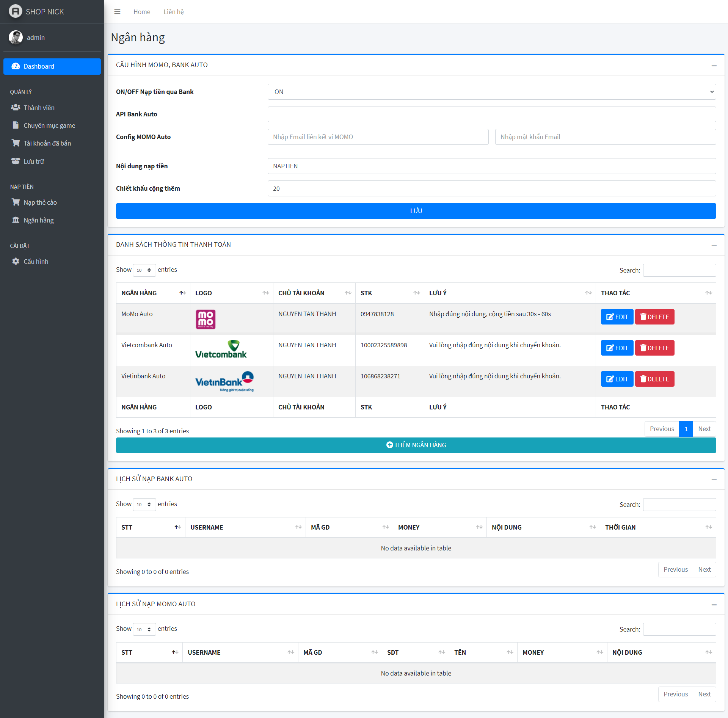
Task: Sort payment table by Ngân hàng column
Action: click(x=152, y=293)
